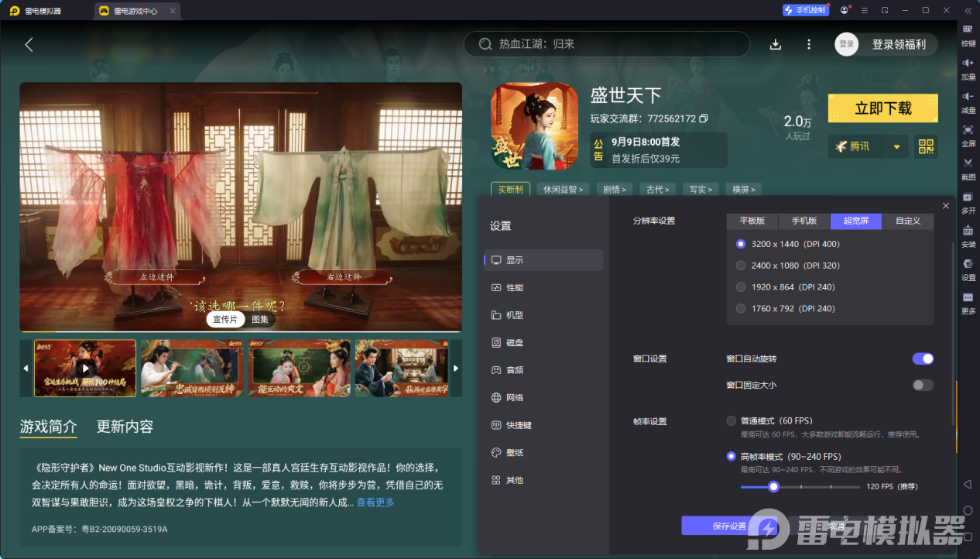Switch to the 更新内容 tab

coord(125,427)
